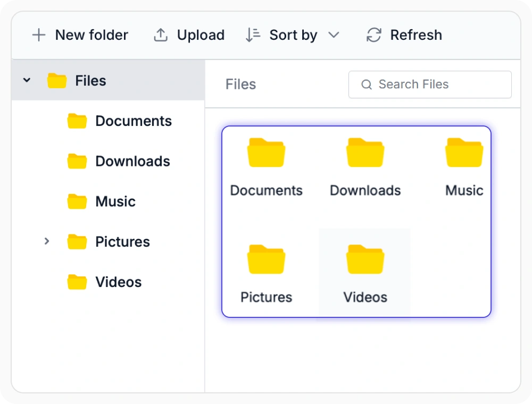Select Downloads label in sidebar tree

[x=132, y=161]
